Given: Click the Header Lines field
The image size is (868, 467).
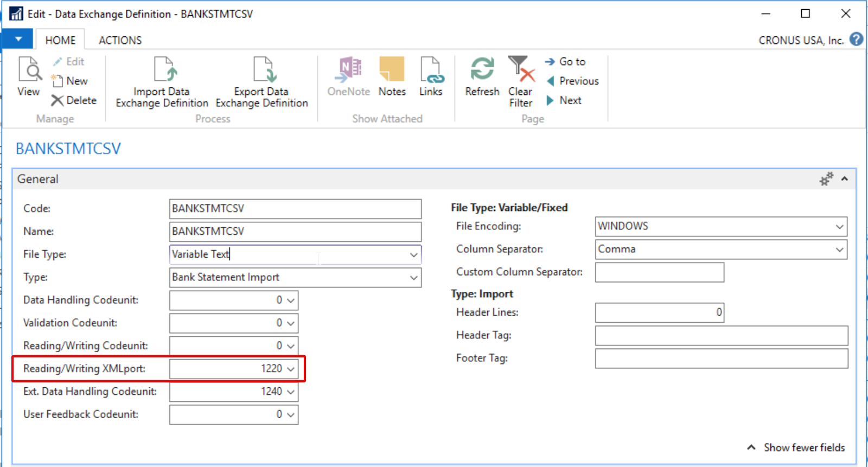Looking at the screenshot, I should pyautogui.click(x=659, y=312).
